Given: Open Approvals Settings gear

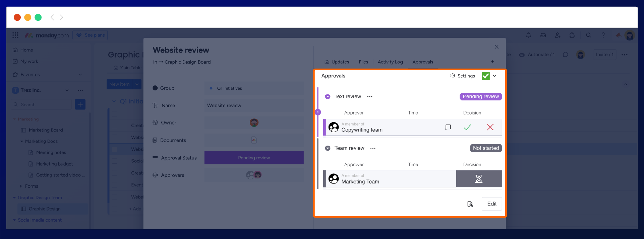Looking at the screenshot, I should click(x=462, y=76).
